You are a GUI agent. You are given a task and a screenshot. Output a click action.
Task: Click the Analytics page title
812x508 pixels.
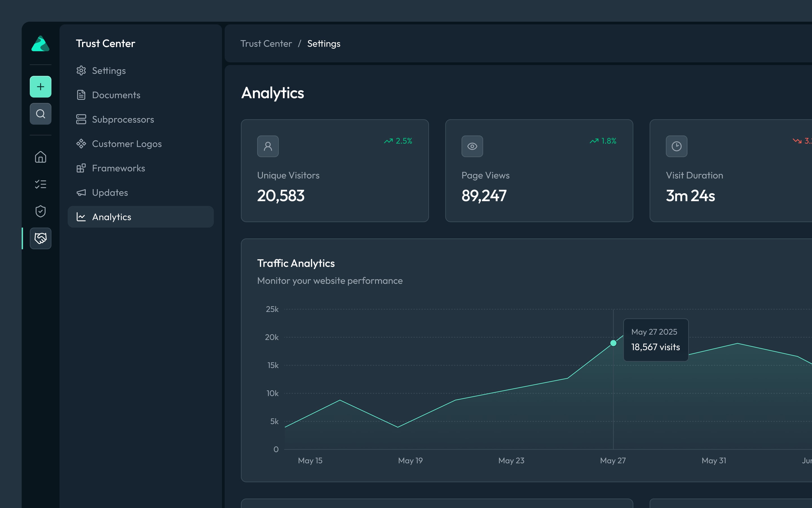[272, 93]
